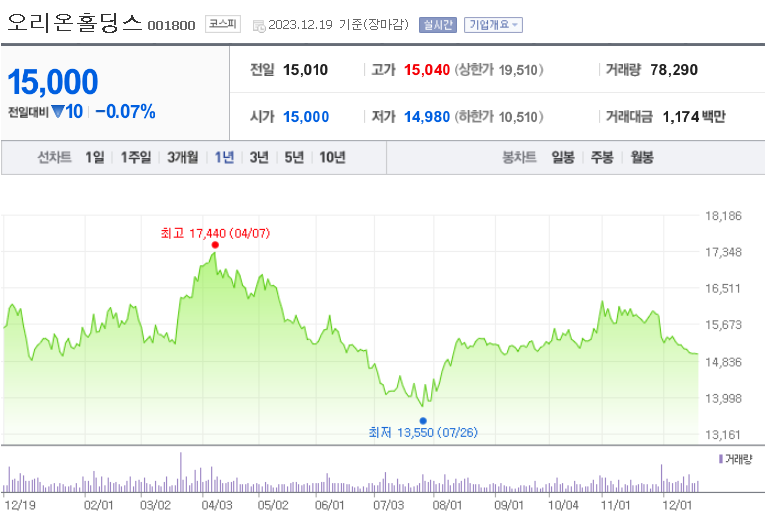Click the 코스피 market badge
Screen dimensions: 765x530
tap(223, 24)
